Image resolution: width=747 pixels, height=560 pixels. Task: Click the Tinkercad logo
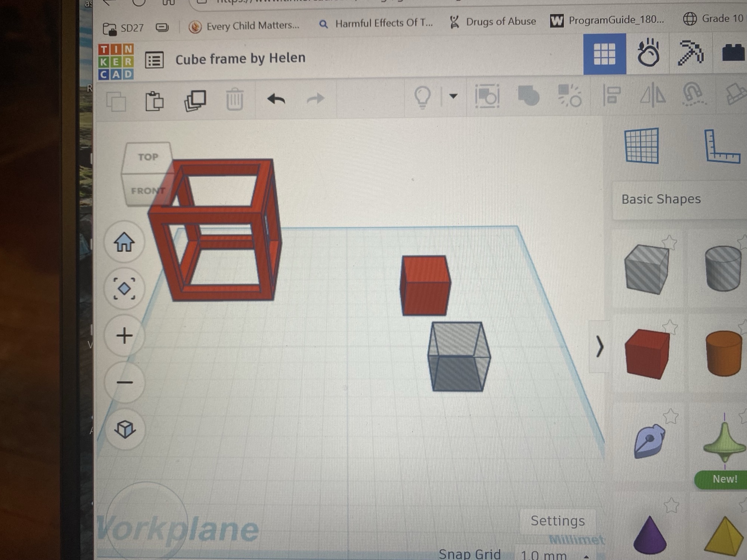pos(116,62)
